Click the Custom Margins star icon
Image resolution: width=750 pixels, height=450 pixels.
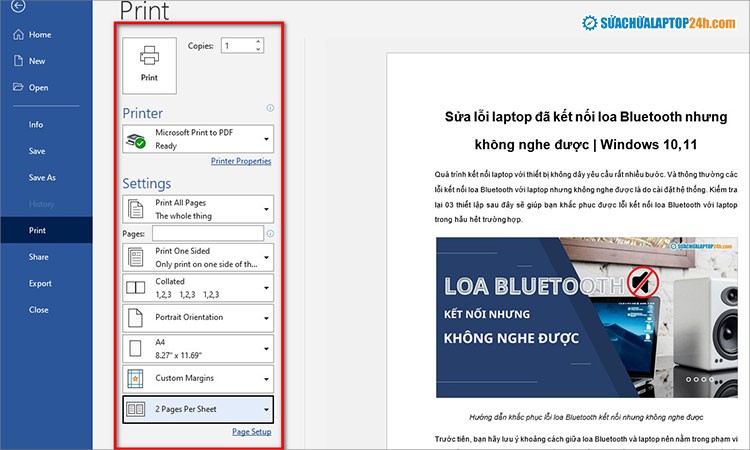[135, 378]
